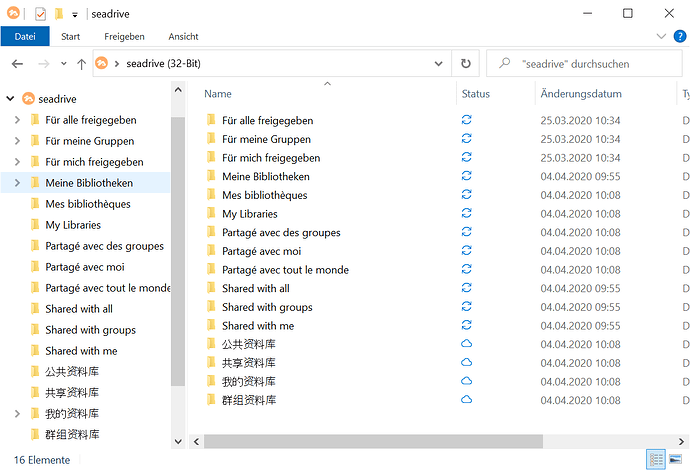This screenshot has width=690, height=470.
Task: Switch to details view layout icon
Action: (656, 460)
